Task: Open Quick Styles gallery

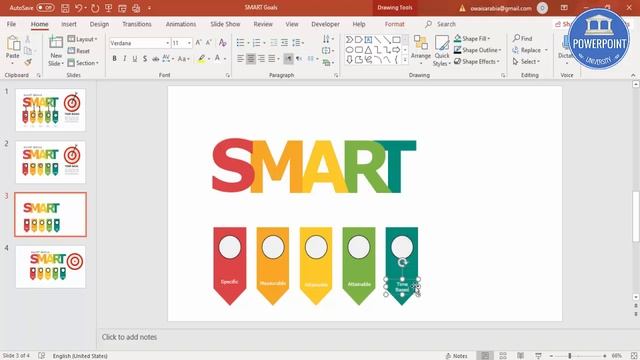Action: [x=442, y=51]
